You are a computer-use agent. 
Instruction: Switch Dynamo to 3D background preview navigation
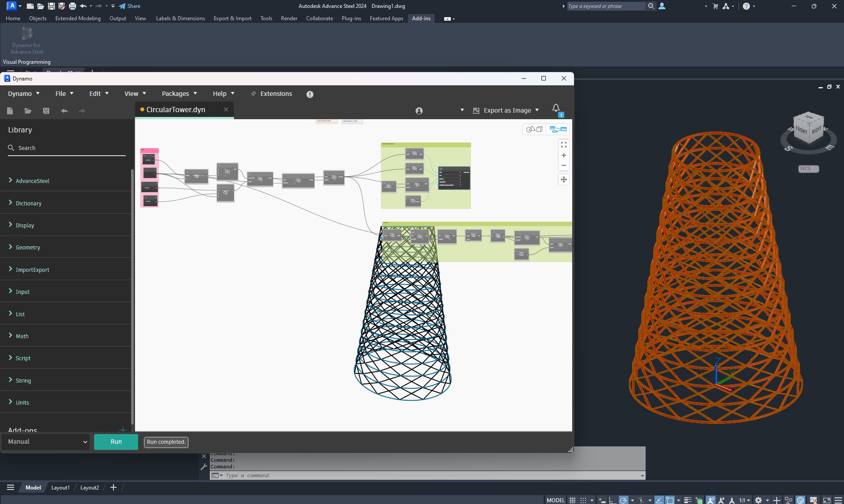[534, 129]
